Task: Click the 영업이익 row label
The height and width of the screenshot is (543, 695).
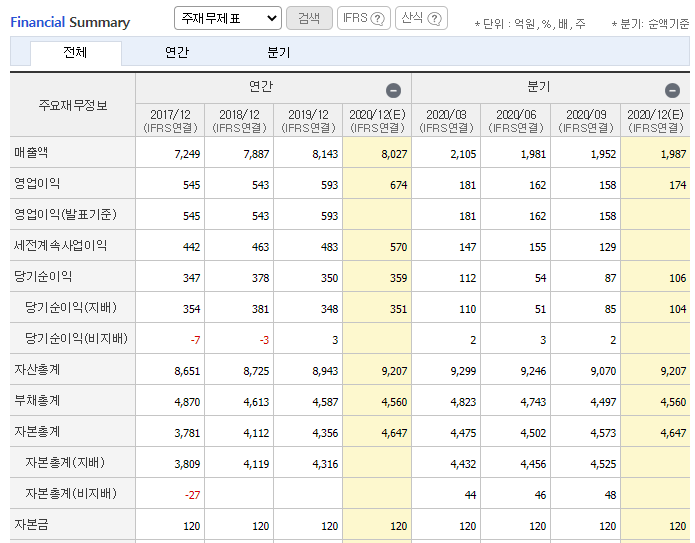Action: (x=37, y=184)
